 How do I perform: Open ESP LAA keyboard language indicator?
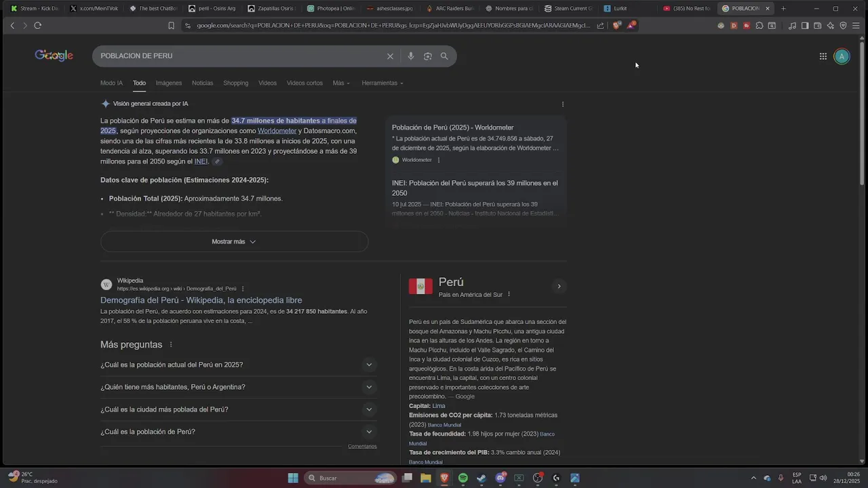click(797, 478)
